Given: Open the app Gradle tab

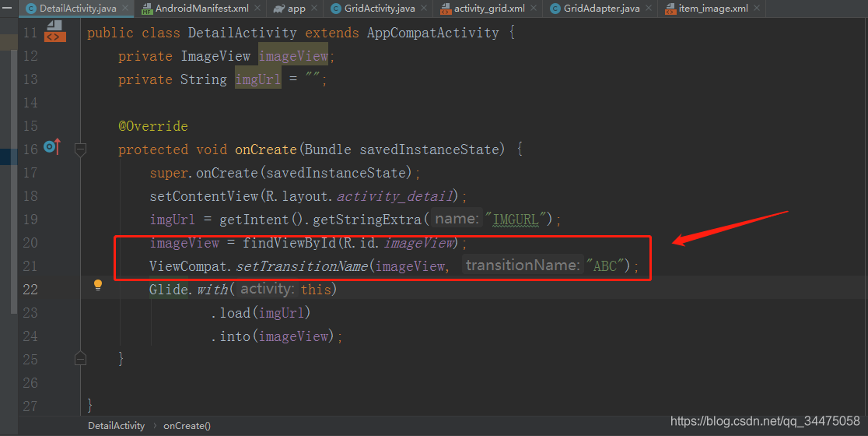Looking at the screenshot, I should [296, 9].
